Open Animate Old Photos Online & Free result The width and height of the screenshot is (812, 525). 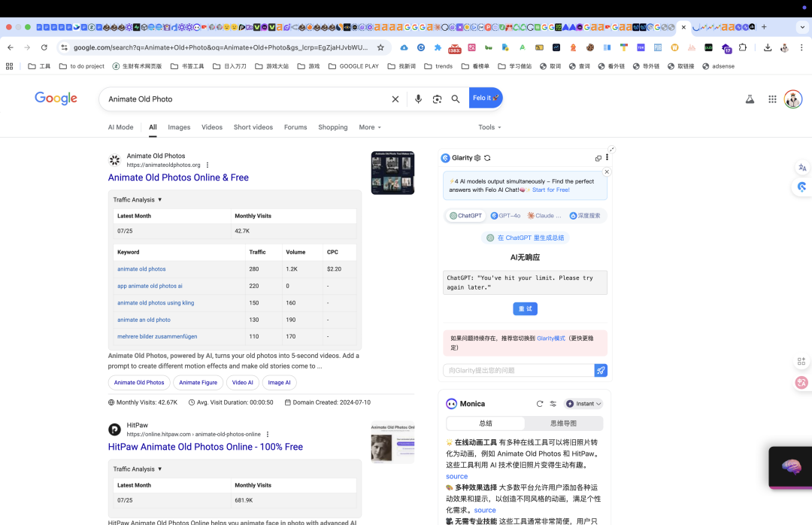[x=178, y=178]
